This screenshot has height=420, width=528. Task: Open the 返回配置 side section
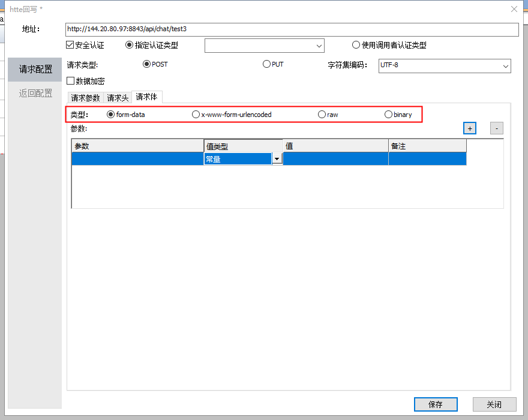tap(35, 93)
